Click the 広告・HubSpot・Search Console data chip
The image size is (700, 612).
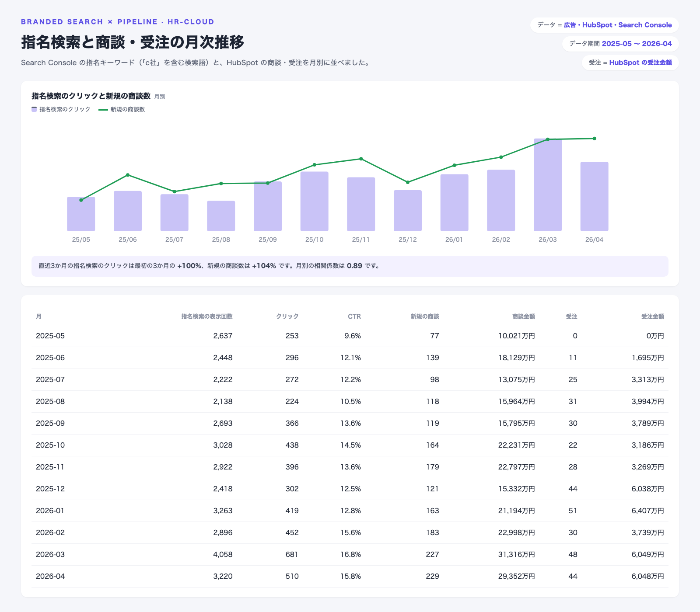point(605,25)
